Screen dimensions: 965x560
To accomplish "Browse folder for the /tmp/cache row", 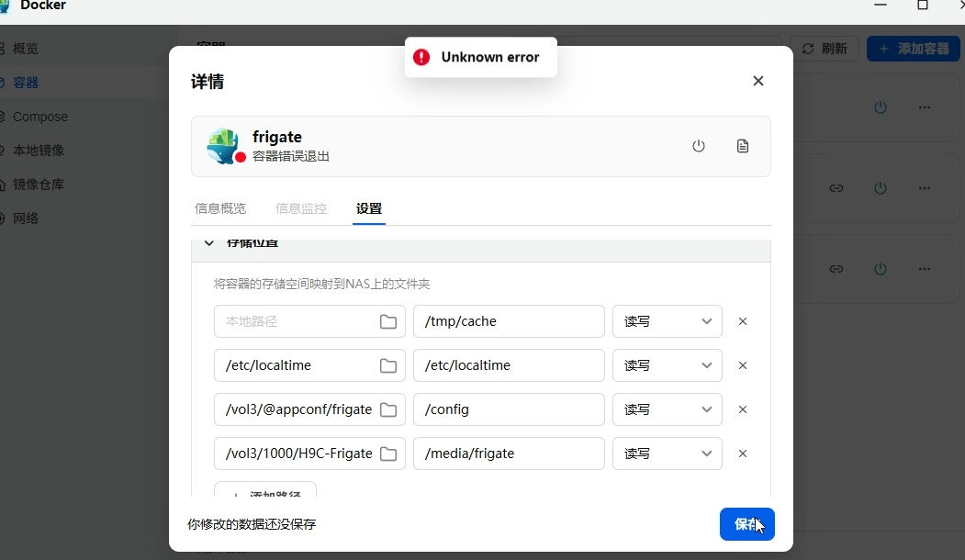I will 388,321.
